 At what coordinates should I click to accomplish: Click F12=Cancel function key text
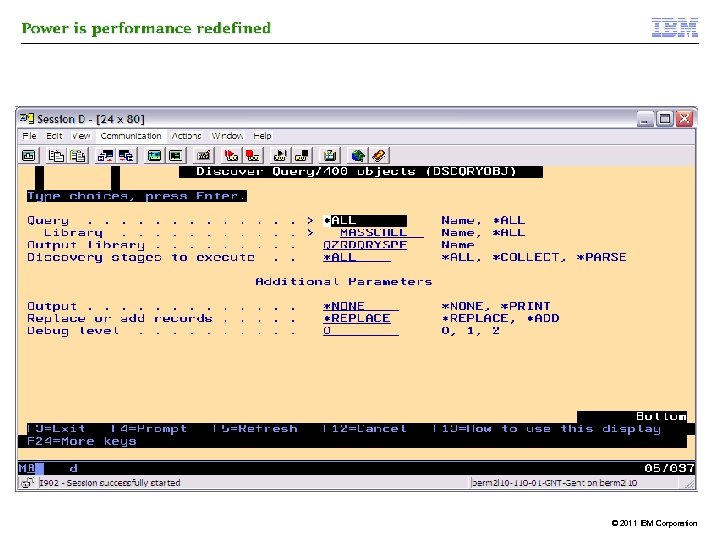(365, 429)
